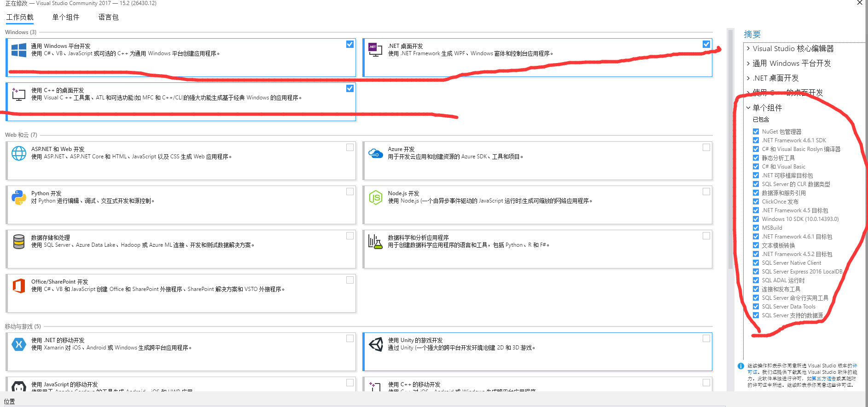Uncheck 使用 C++ 的桌面开发 checkbox
The width and height of the screenshot is (868, 407).
350,88
